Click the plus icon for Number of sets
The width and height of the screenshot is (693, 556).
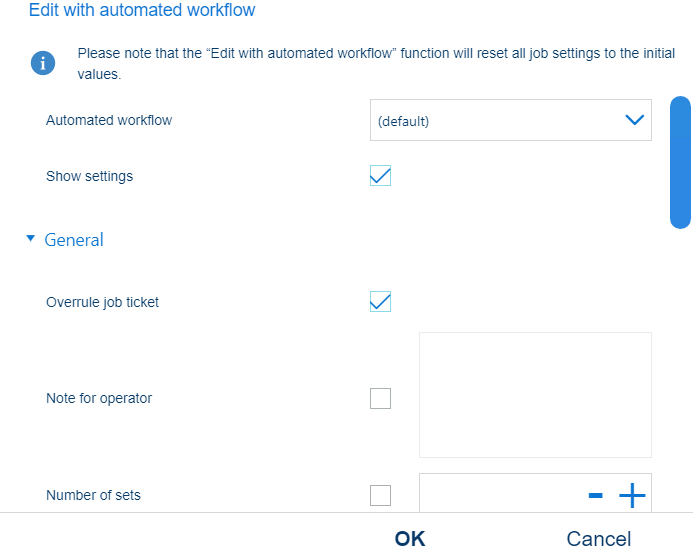pyautogui.click(x=632, y=495)
